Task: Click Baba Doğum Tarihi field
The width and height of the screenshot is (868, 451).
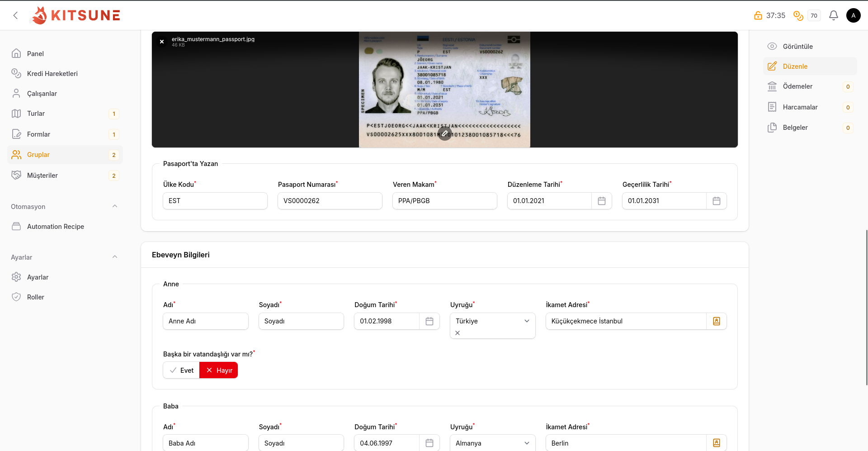Action: tap(387, 443)
